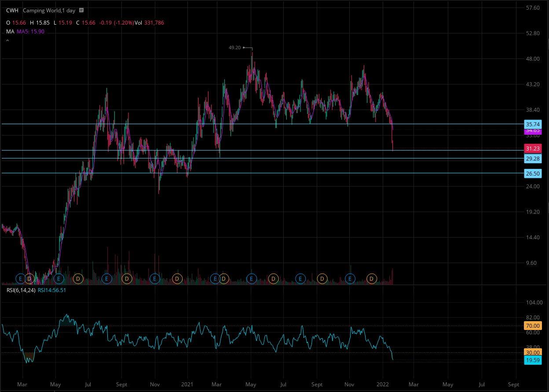
Task: Open the RSI(6,14,24) indicator label
Action: tap(21, 290)
